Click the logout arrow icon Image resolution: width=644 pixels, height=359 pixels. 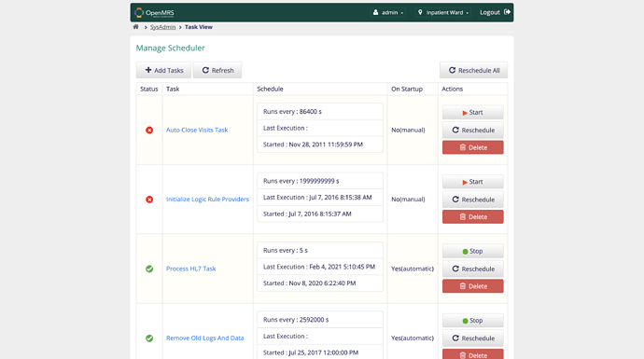[507, 12]
